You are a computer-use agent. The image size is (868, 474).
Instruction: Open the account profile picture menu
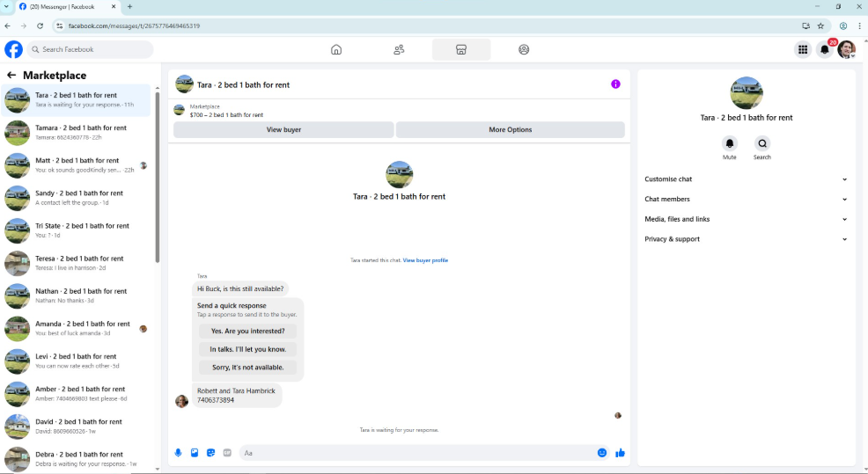pyautogui.click(x=846, y=50)
